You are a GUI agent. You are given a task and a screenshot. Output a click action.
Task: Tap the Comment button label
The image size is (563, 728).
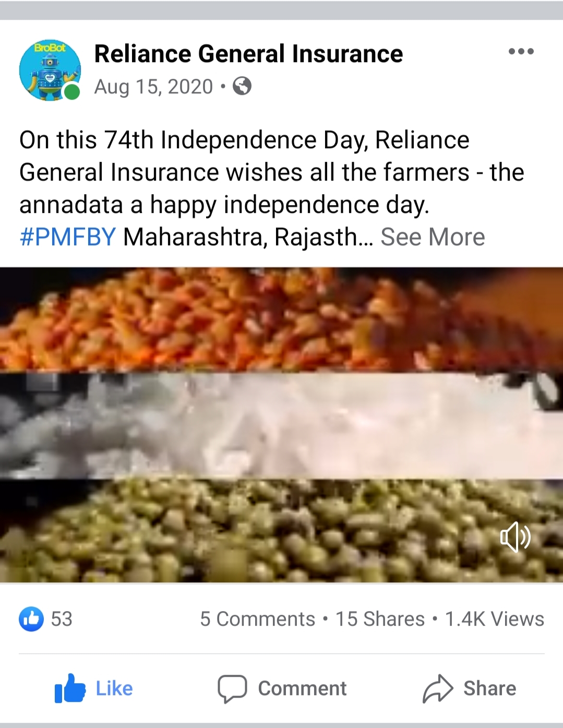pyautogui.click(x=302, y=688)
